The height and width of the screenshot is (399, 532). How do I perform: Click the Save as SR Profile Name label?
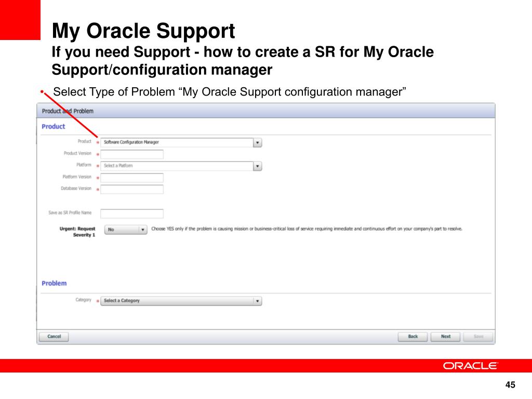point(70,212)
